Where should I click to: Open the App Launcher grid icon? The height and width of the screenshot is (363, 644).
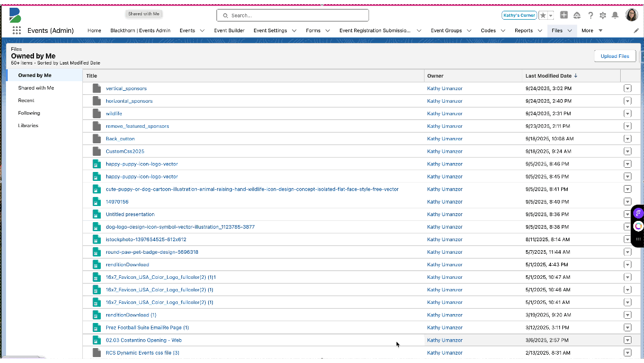click(16, 30)
